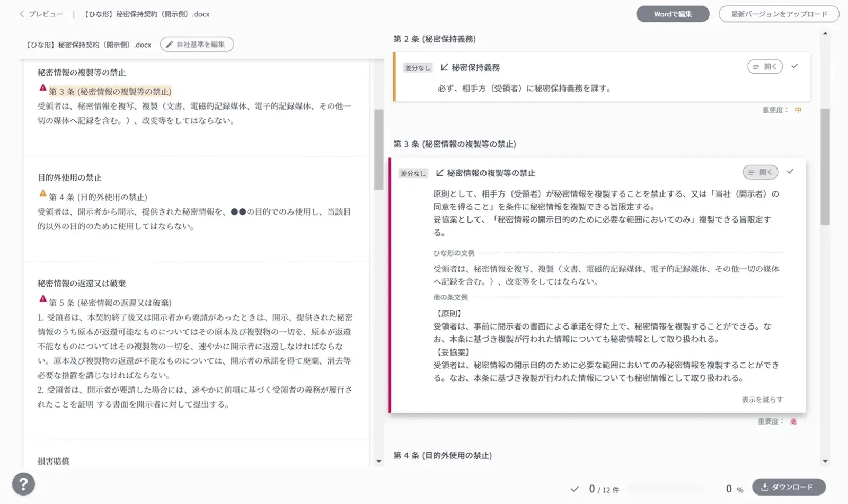The image size is (848, 504).
Task: Click the review progress bar
Action: (x=666, y=489)
